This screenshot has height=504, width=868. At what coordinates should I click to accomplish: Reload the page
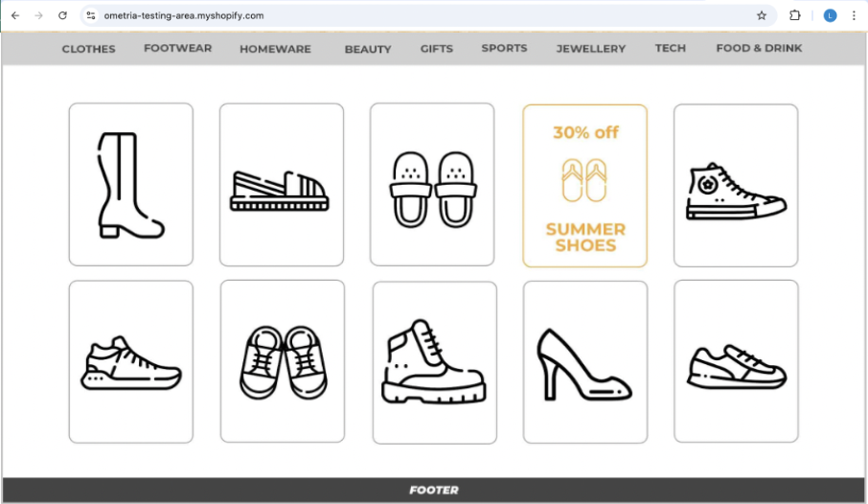pyautogui.click(x=62, y=15)
